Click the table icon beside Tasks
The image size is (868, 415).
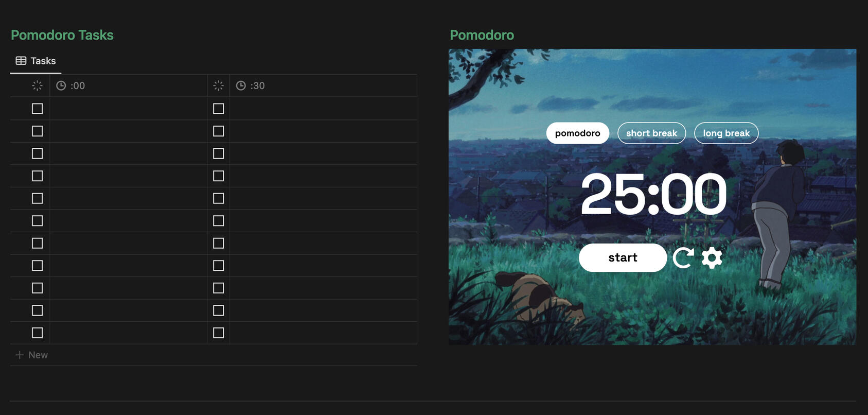pos(21,61)
